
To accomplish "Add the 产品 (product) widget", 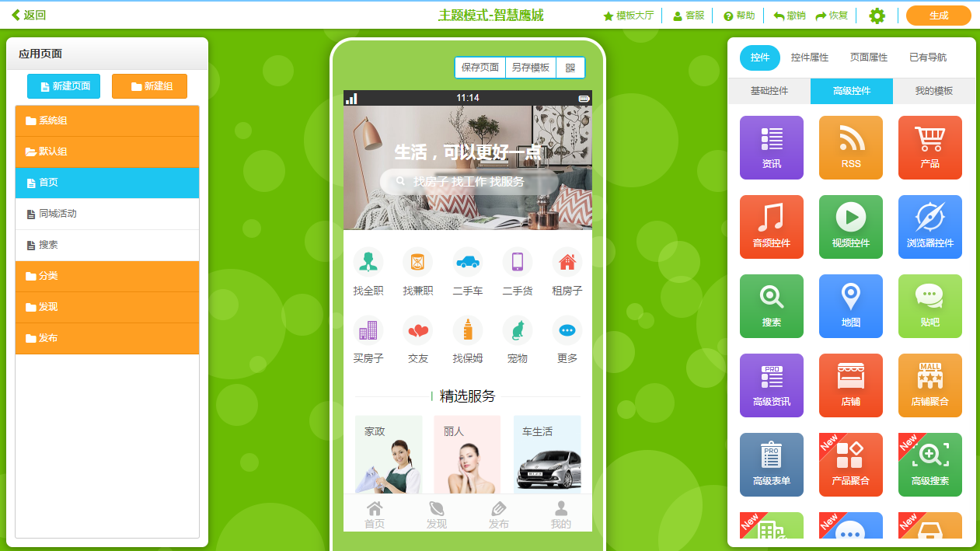I will coord(929,148).
